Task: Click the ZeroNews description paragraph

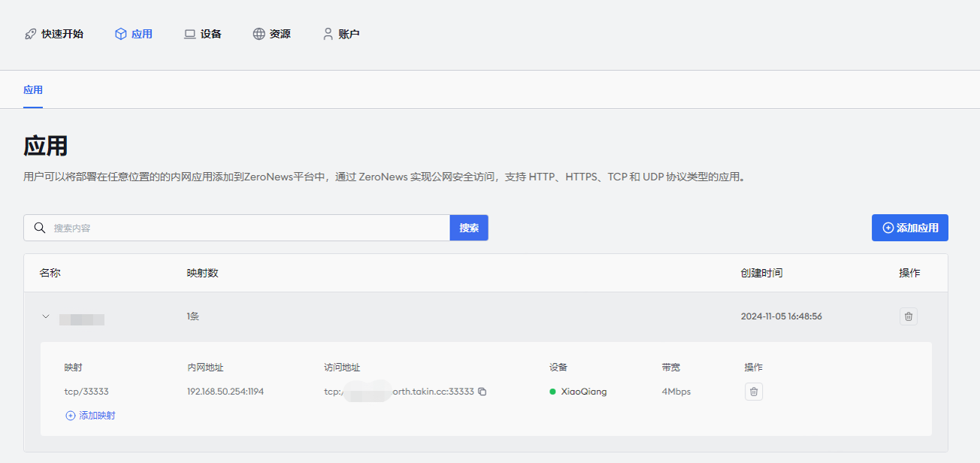Action: pyautogui.click(x=384, y=178)
